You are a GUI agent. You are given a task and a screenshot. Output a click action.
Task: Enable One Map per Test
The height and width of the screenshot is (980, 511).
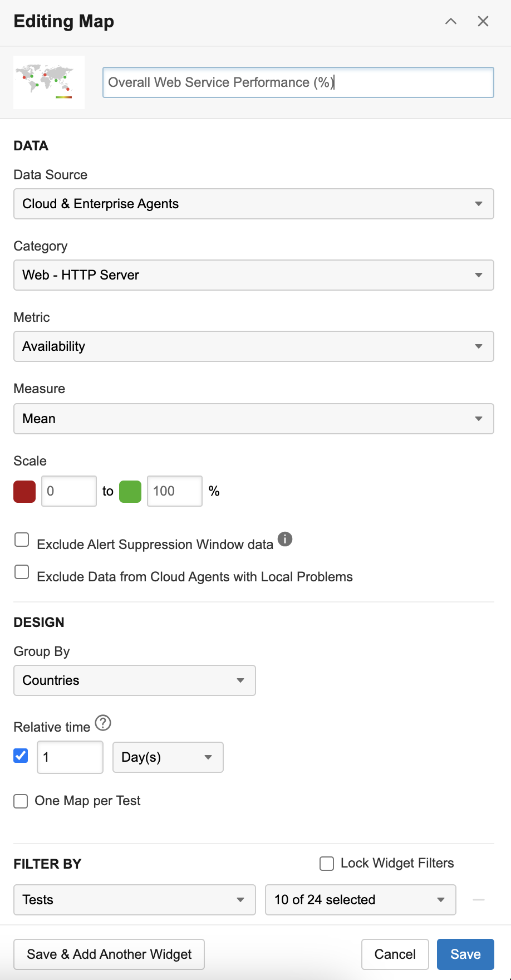coord(21,801)
